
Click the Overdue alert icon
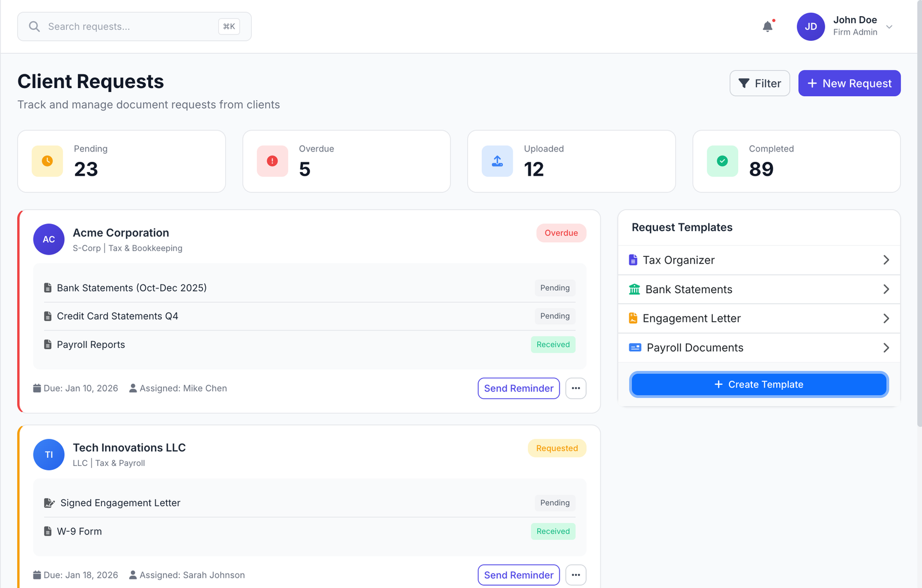pos(272,161)
